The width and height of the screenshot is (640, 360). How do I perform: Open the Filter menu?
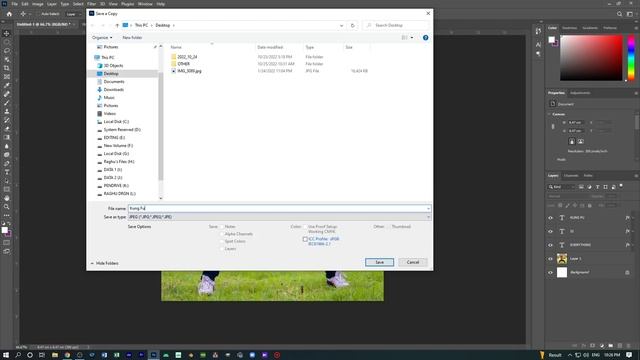click(x=91, y=4)
